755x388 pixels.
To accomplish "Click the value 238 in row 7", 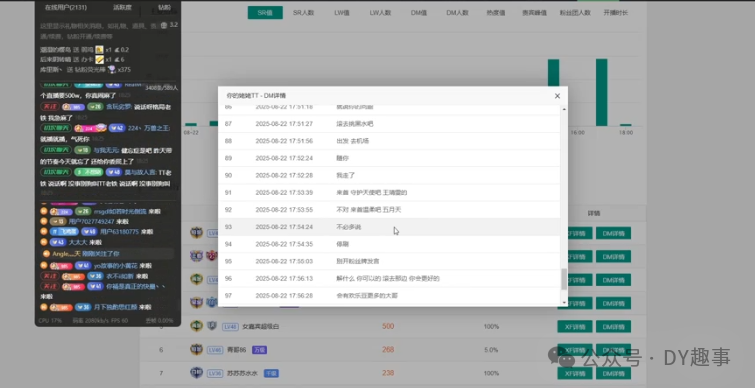I will (388, 373).
